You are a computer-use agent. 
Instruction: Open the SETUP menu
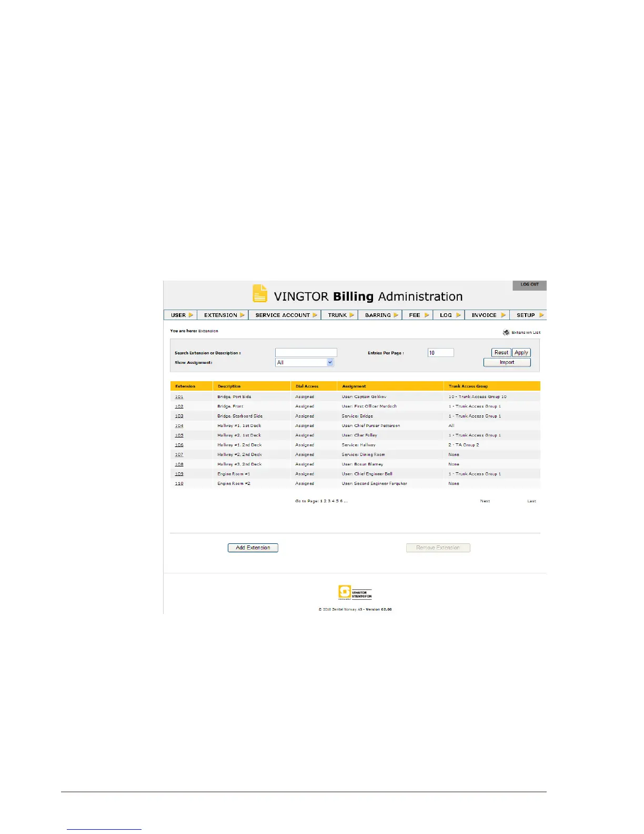[x=528, y=315]
